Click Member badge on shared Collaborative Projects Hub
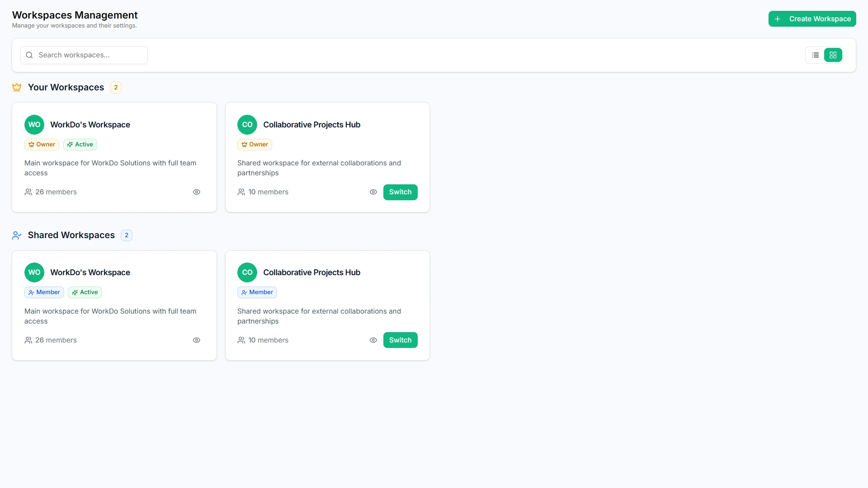868x488 pixels. (257, 292)
